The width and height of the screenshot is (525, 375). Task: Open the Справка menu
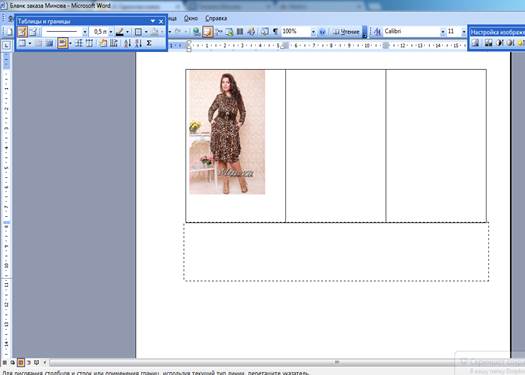216,18
